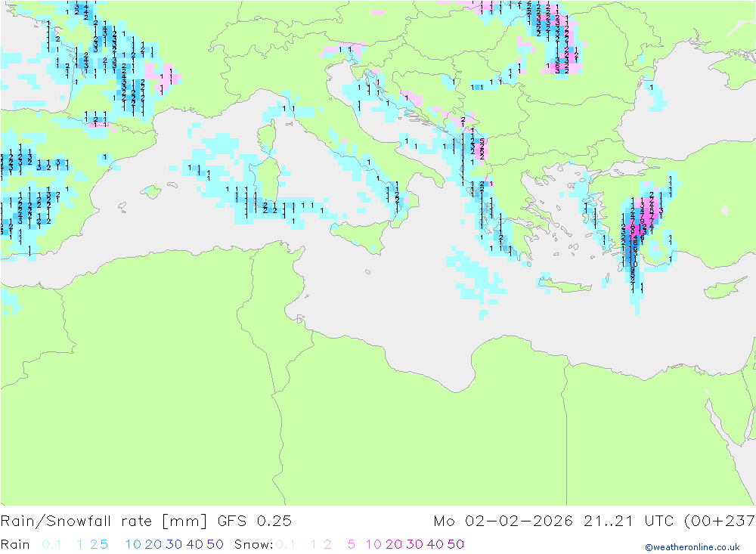This screenshot has height=554, width=756.
Task: Click the 'Rain/Snowfall rate [mm]' title text
Action: (x=104, y=522)
